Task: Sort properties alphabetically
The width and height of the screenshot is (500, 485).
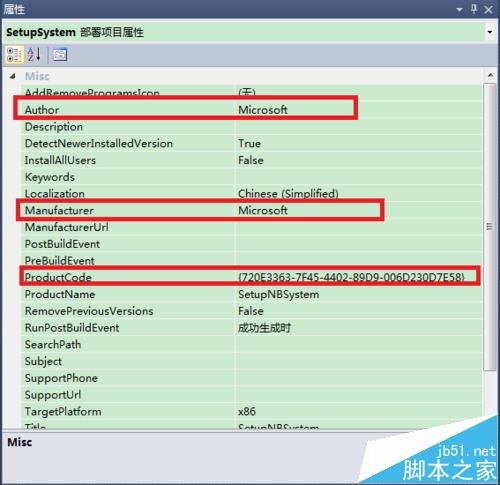Action: 34,54
